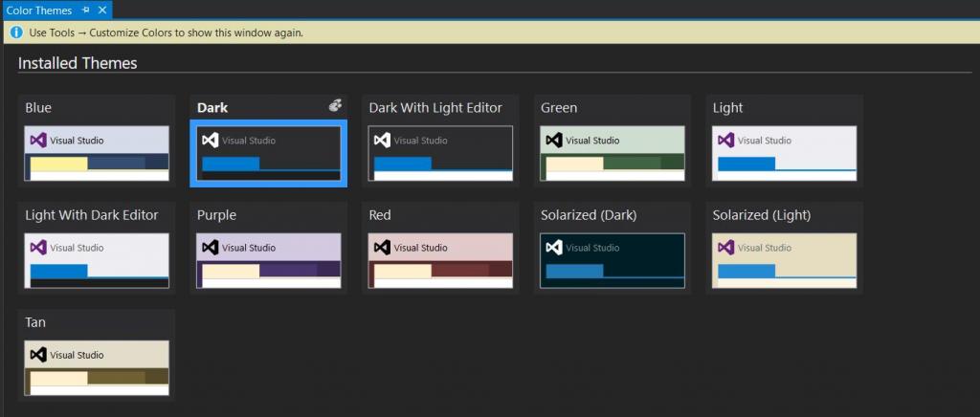This screenshot has width=980, height=417.
Task: Click the blue bar in Light theme preview
Action: tap(746, 164)
